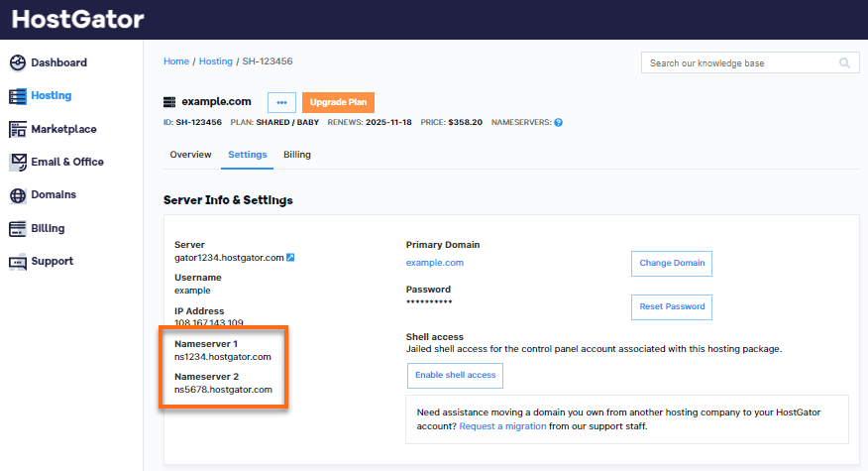Click the masked password dots

[429, 302]
